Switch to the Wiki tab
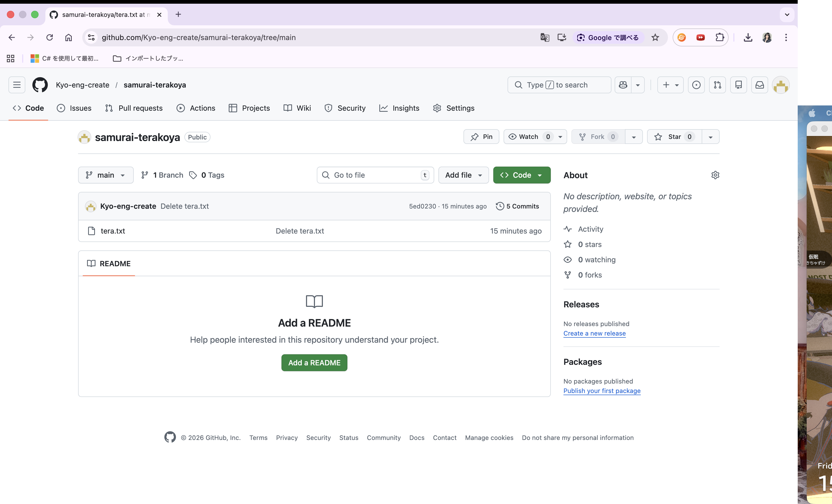The width and height of the screenshot is (832, 504). click(x=297, y=108)
